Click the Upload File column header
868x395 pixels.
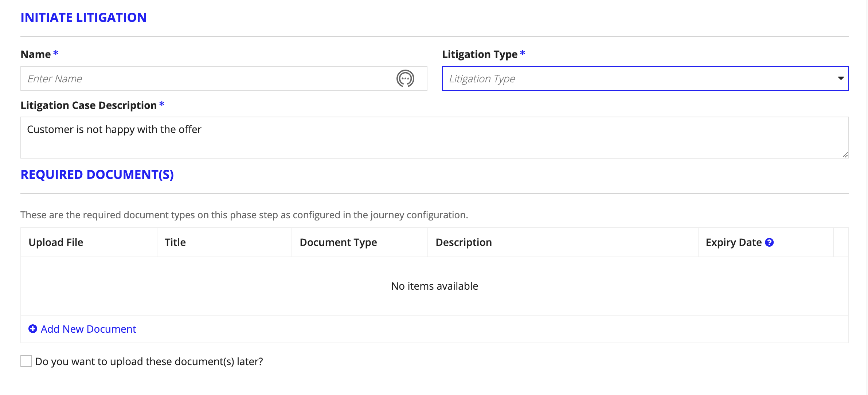tap(89, 242)
